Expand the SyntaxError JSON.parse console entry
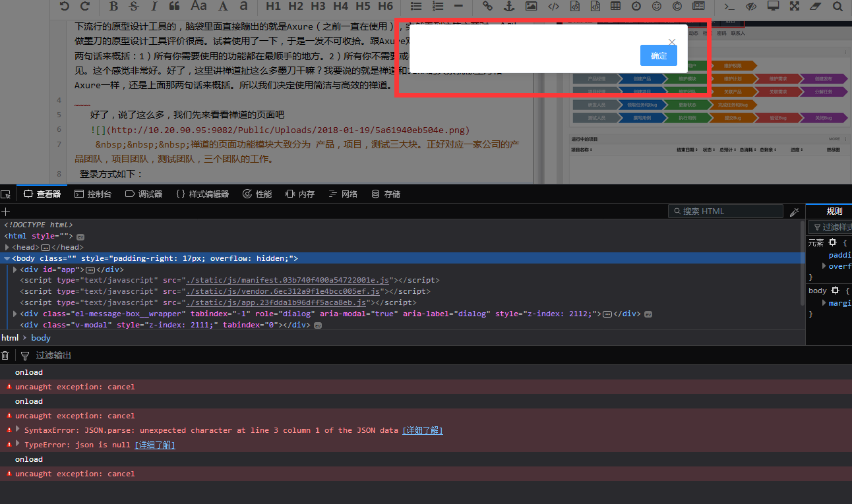This screenshot has height=504, width=852. coord(18,430)
